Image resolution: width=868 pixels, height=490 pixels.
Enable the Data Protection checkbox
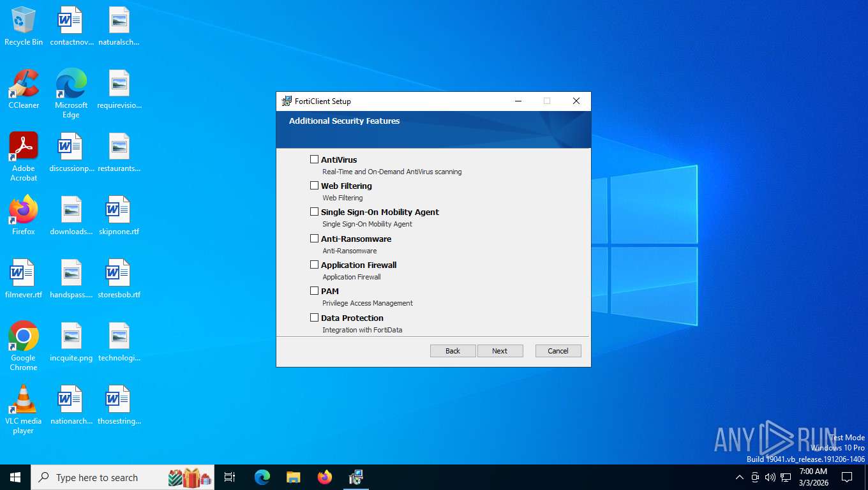coord(314,318)
